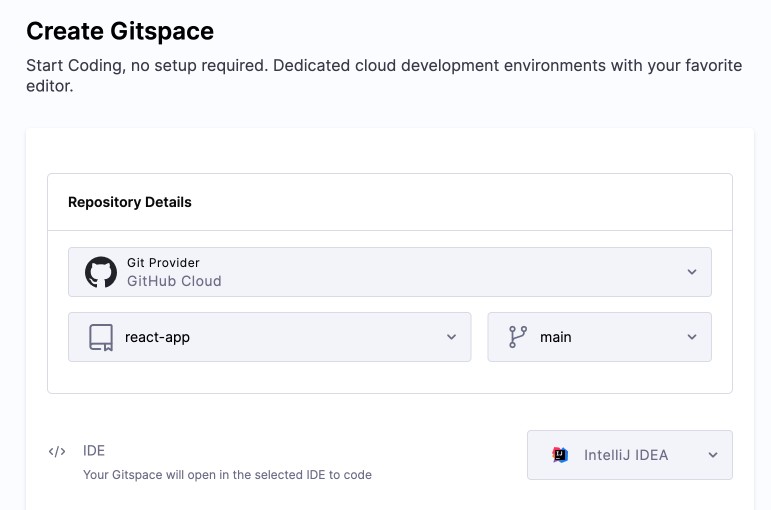Click the git branch icon
771x510 pixels.
point(517,337)
